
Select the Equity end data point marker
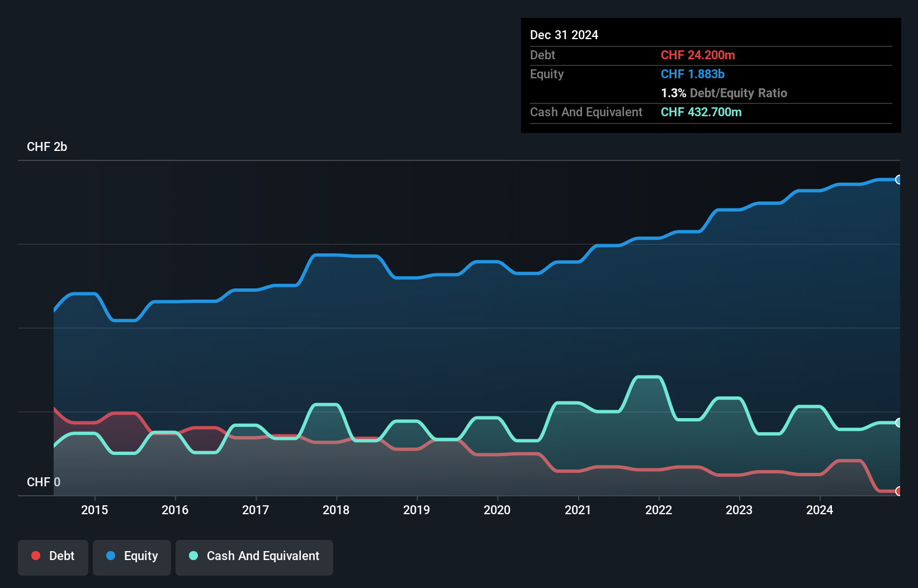pos(898,179)
